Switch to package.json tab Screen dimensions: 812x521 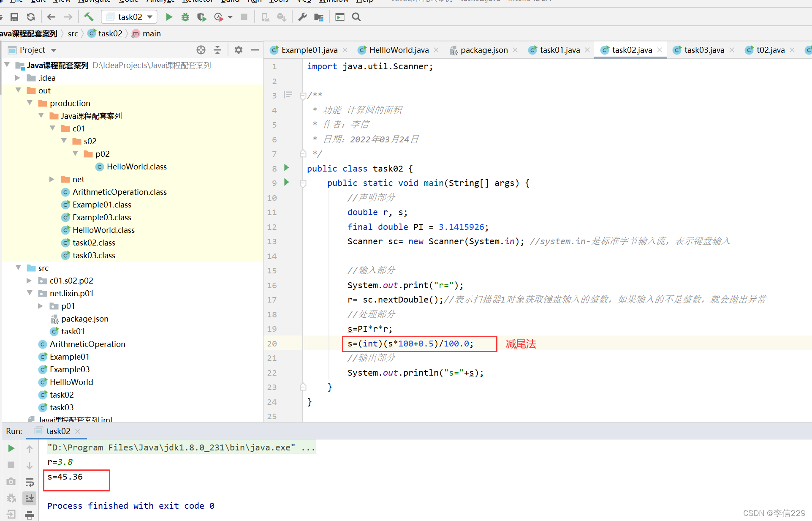[x=484, y=50]
